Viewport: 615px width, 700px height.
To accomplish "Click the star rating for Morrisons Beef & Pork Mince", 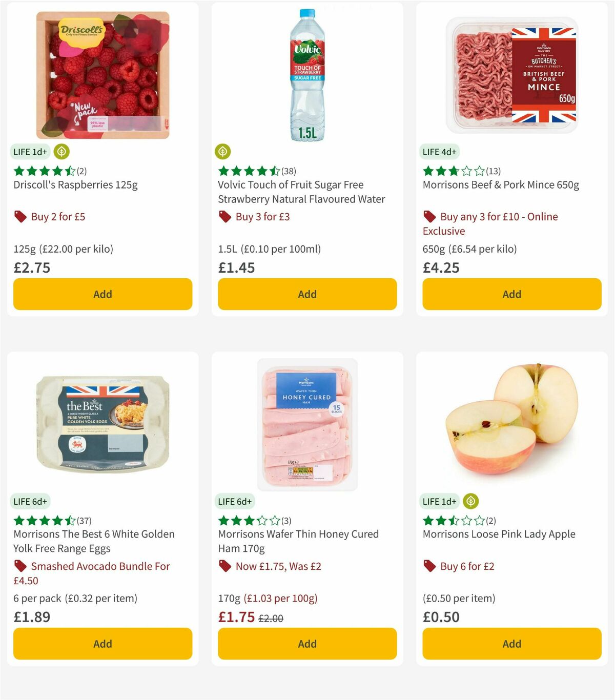I will pos(453,171).
